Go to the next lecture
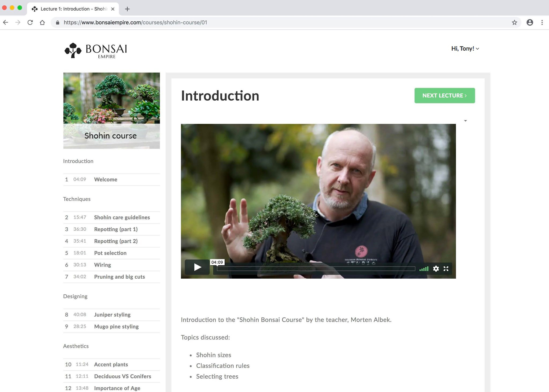Image resolution: width=549 pixels, height=392 pixels. 444,95
